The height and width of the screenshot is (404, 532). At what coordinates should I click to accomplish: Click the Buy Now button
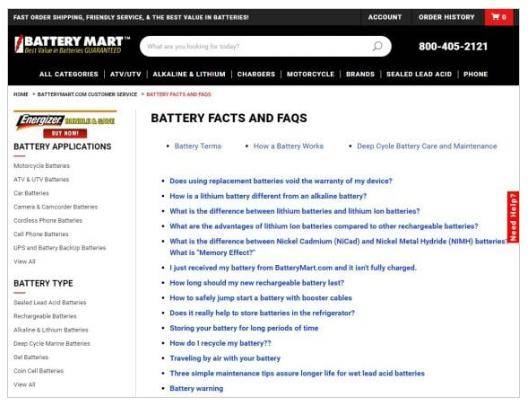point(65,133)
